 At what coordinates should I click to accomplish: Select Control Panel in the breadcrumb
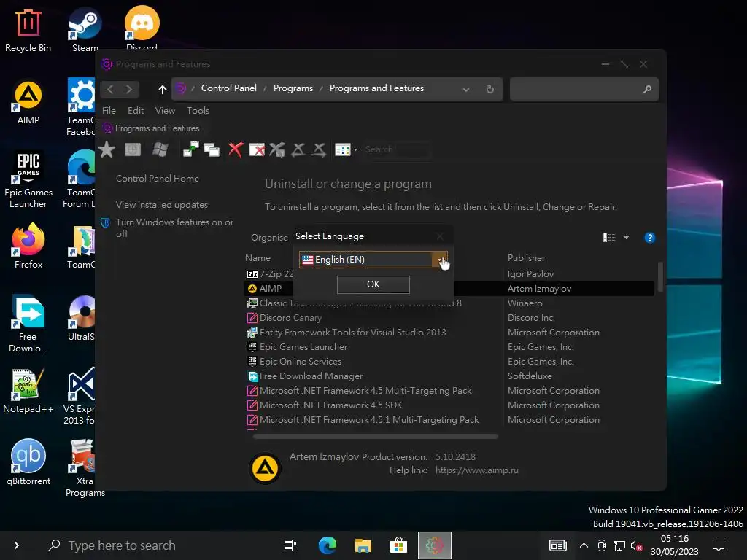tap(228, 88)
